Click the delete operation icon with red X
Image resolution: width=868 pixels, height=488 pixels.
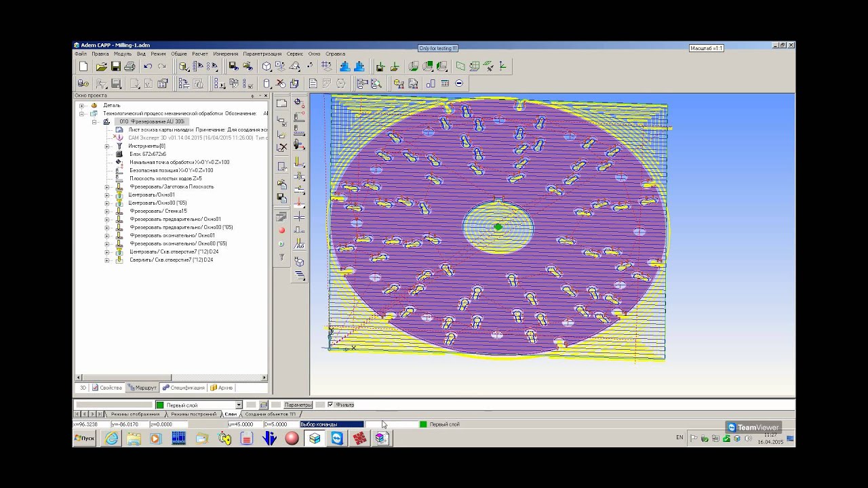click(280, 83)
